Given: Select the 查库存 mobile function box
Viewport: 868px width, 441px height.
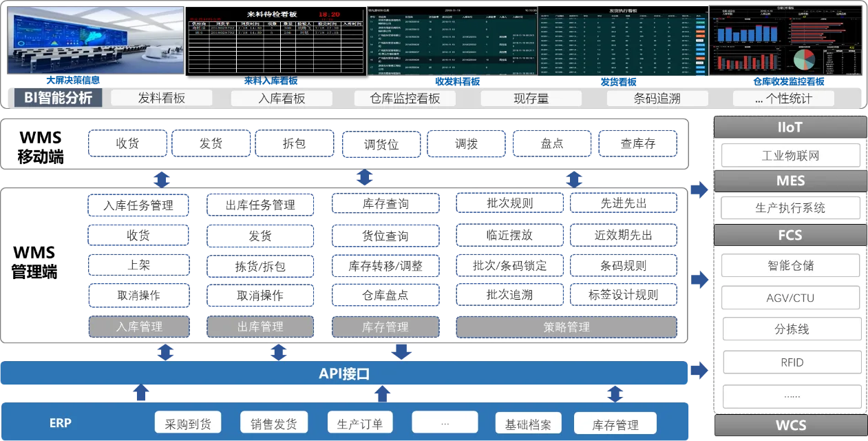Looking at the screenshot, I should click(638, 144).
